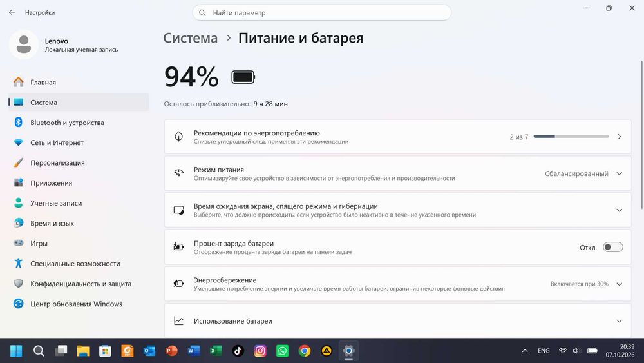Click the clock showing 20:39

click(x=627, y=346)
